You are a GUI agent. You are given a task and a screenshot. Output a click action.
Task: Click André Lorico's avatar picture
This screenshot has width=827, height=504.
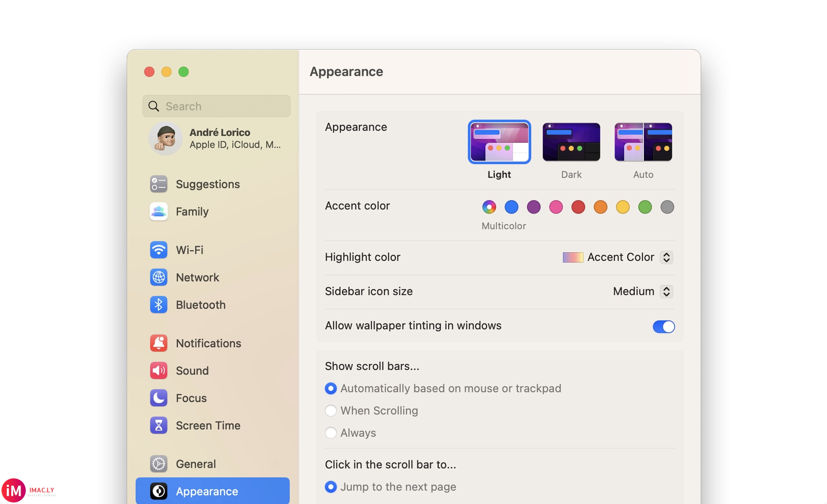(x=166, y=139)
